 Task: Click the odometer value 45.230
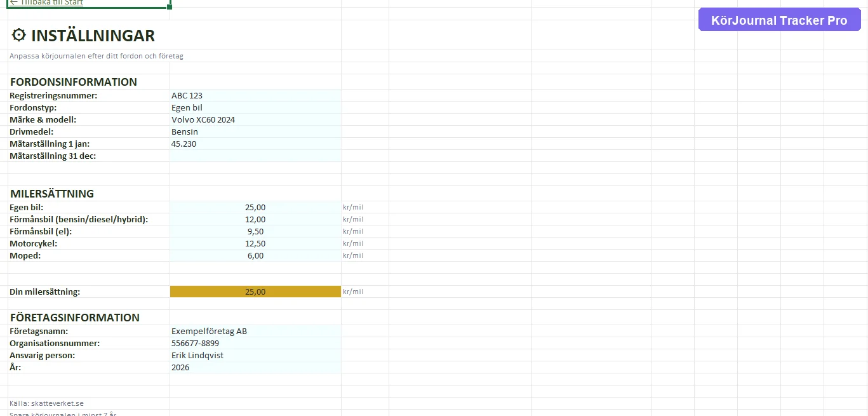255,144
